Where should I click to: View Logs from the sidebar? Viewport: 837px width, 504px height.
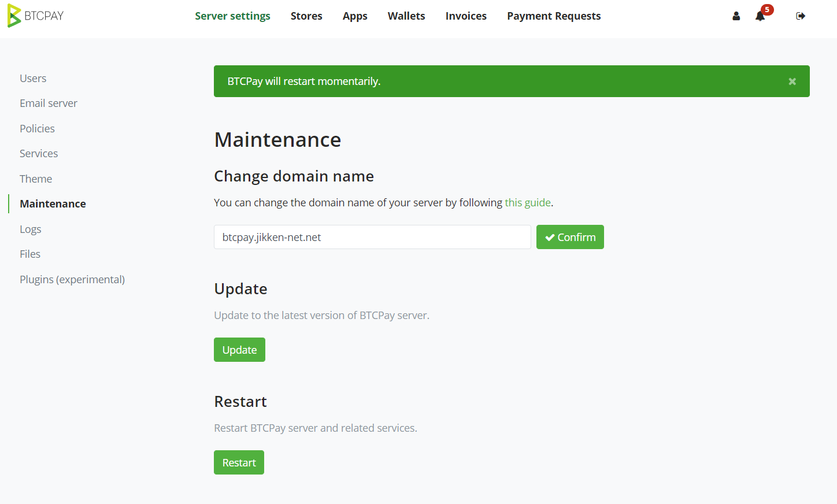tap(31, 229)
